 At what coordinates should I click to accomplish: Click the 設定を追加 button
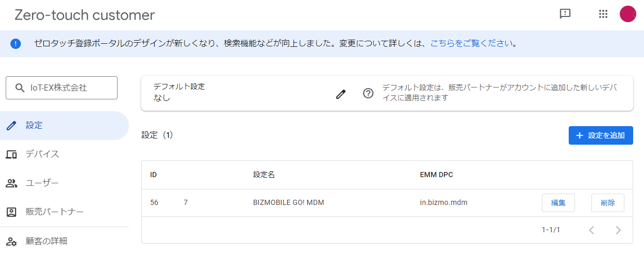point(601,135)
